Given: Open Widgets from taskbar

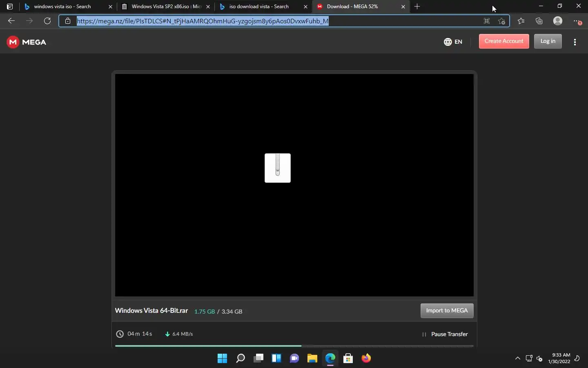Looking at the screenshot, I should point(276,359).
